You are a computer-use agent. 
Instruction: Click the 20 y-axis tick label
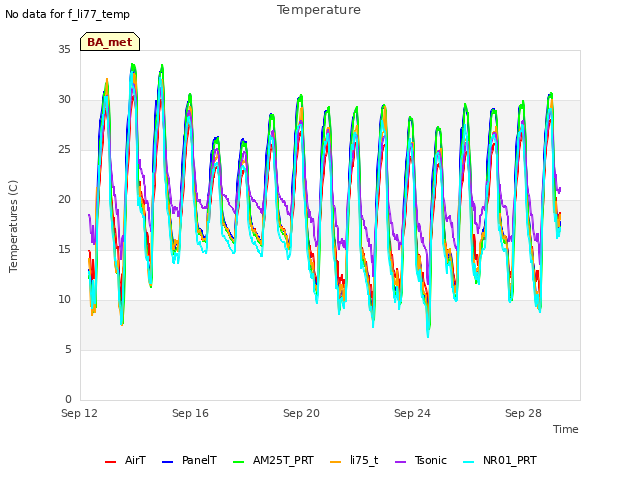click(x=64, y=200)
